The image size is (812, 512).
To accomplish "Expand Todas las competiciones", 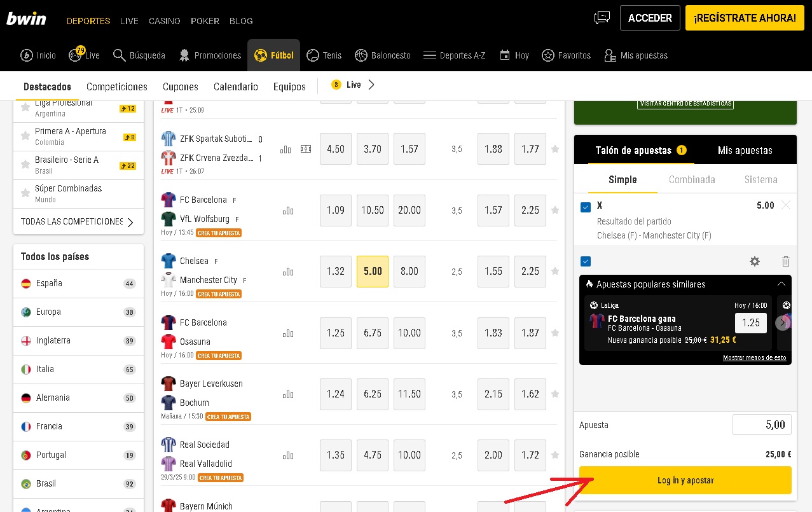I will [78, 222].
